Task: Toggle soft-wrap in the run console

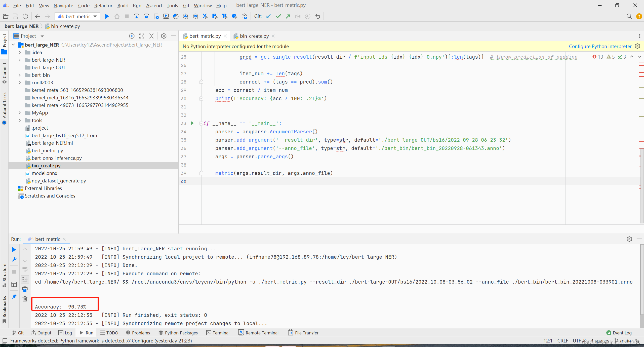Action: click(25, 269)
